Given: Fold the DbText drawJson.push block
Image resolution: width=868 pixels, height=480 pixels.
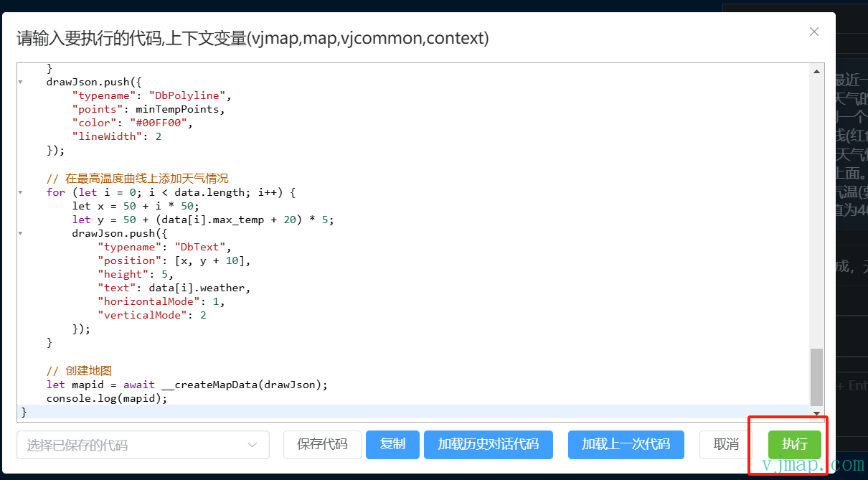Looking at the screenshot, I should click(x=21, y=233).
